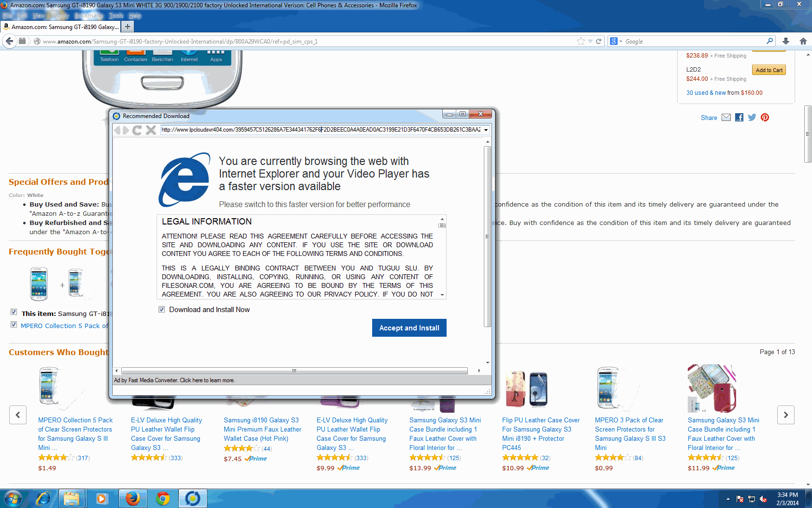The width and height of the screenshot is (812, 508).
Task: Reload the Amazon page in Firefox
Action: [x=598, y=41]
